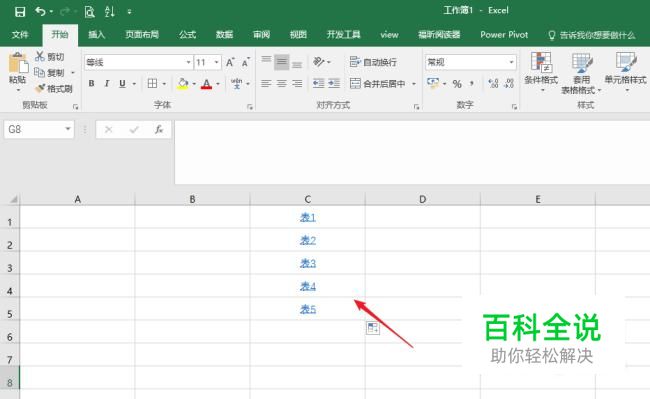The height and width of the screenshot is (399, 650).
Task: Open text orientation options
Action: coord(322,62)
